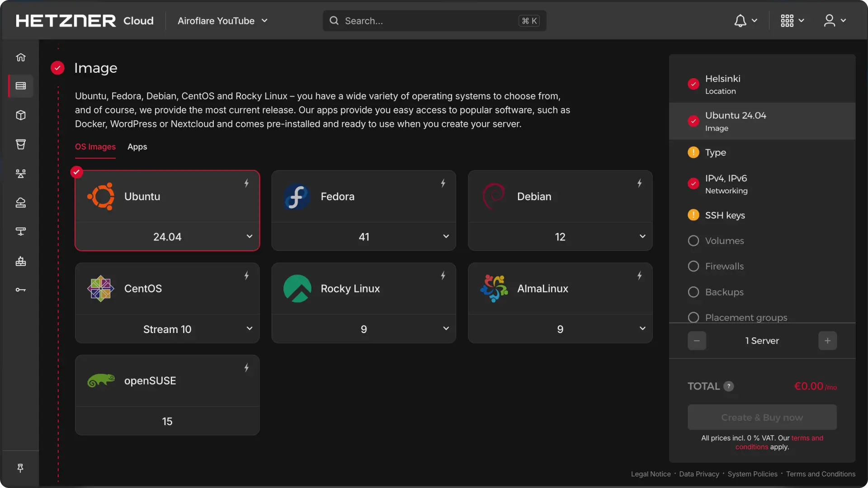The width and height of the screenshot is (868, 488).
Task: Expand the Ubuntu 24.04 version dropdown
Action: [x=249, y=236]
